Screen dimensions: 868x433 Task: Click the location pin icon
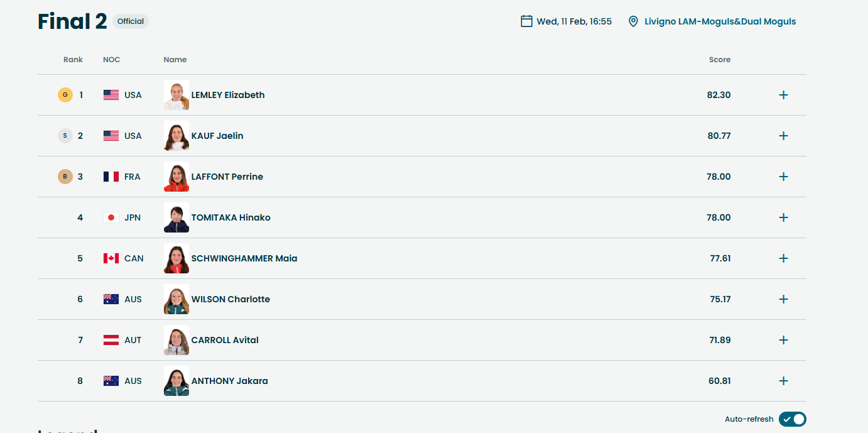click(x=633, y=21)
